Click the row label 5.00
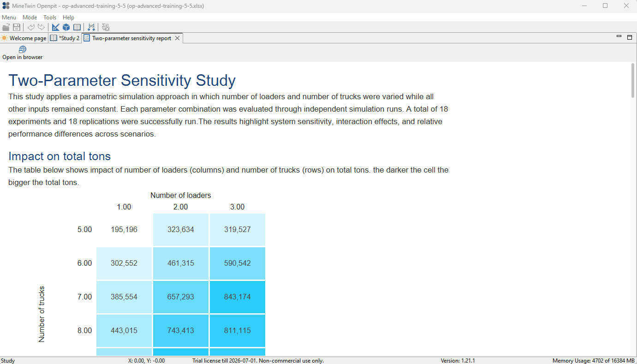This screenshot has height=364, width=637. [x=85, y=229]
